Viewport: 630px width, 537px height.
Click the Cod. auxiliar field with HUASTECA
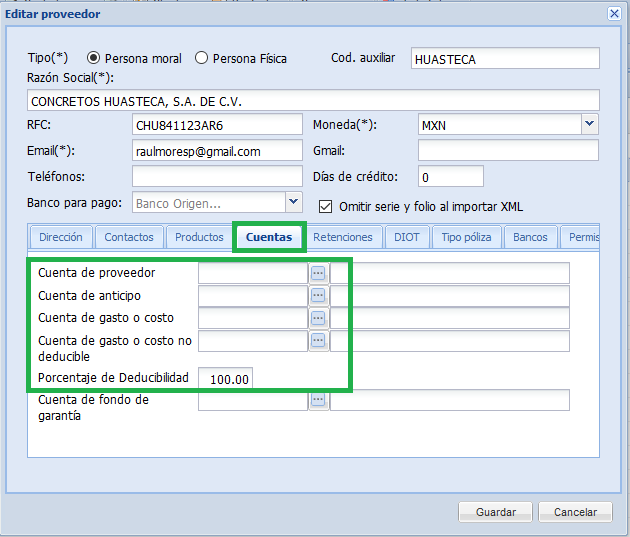(x=505, y=59)
